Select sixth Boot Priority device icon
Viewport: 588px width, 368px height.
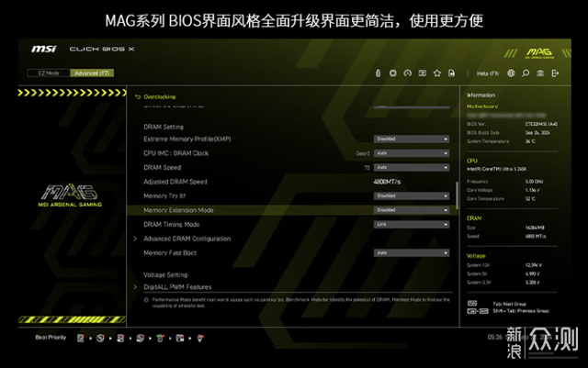tap(180, 338)
